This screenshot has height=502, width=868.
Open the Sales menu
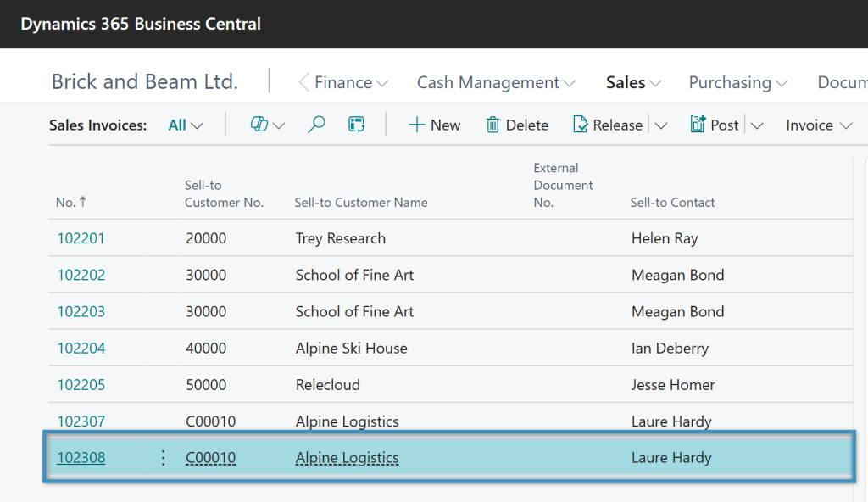[x=634, y=82]
